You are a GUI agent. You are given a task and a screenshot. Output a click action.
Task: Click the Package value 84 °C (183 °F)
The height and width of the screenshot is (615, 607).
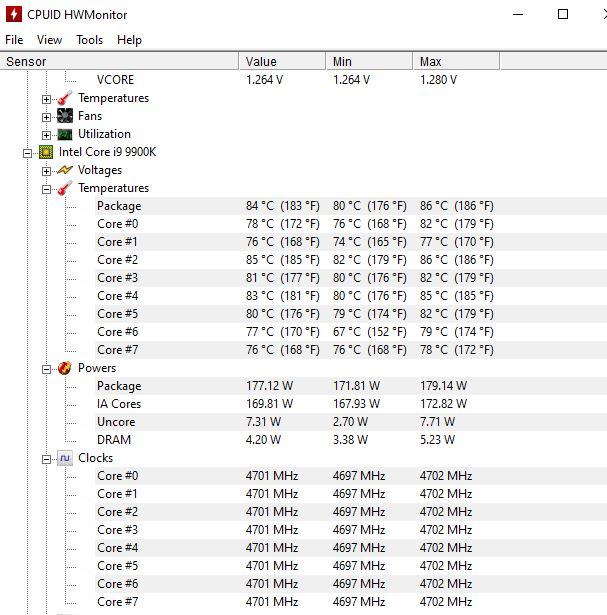pos(283,206)
